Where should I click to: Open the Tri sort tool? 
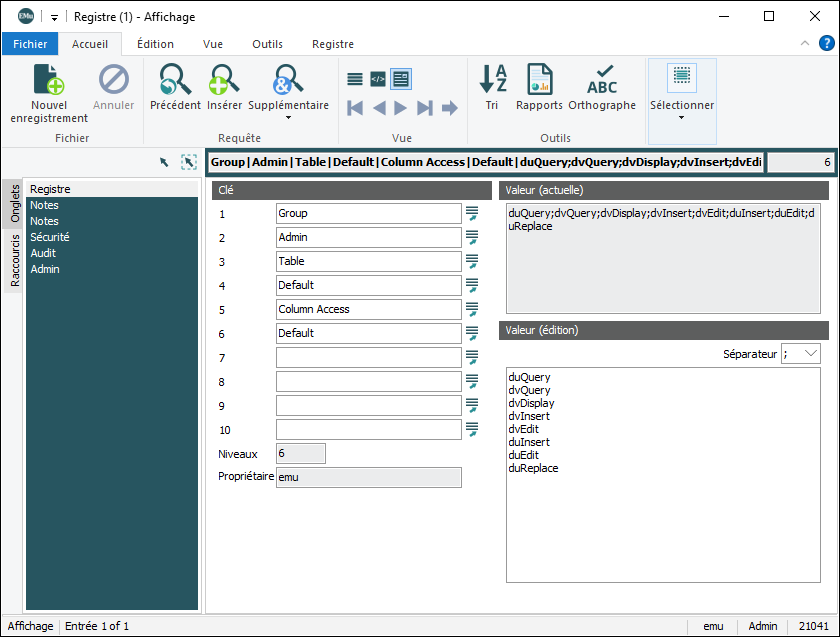(492, 80)
